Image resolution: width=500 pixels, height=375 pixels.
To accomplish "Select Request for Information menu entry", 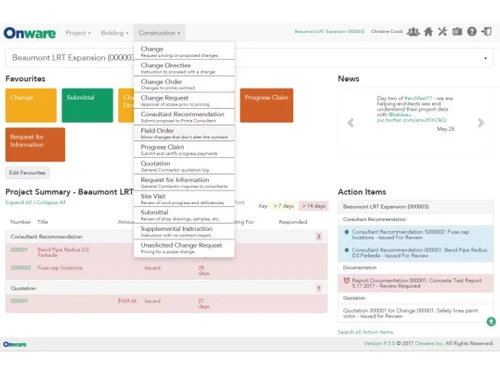I will tap(184, 182).
